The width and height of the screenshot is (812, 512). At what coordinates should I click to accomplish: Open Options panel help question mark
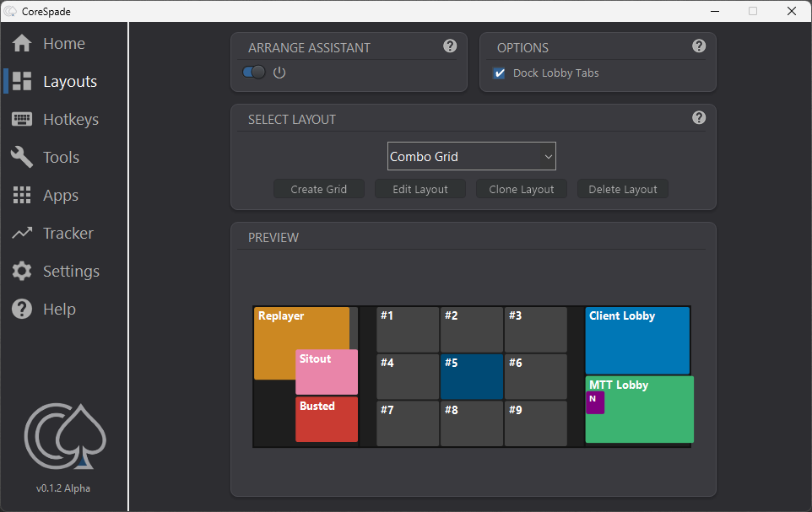699,46
